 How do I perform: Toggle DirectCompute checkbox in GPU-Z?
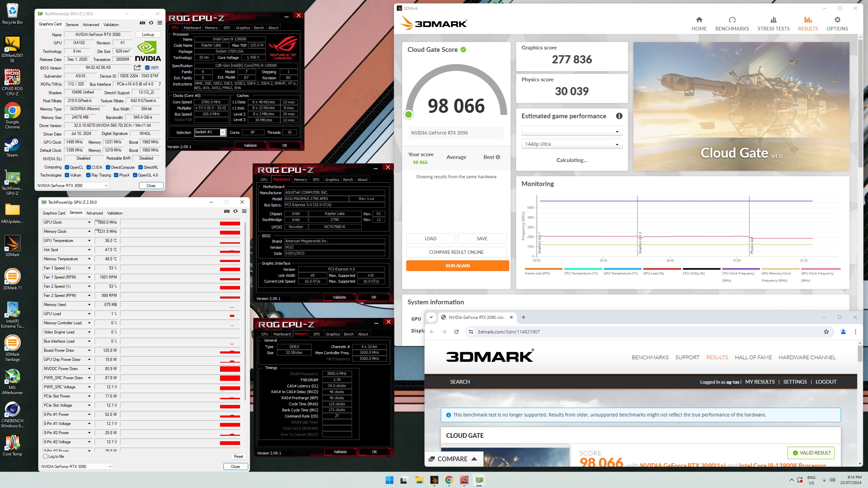click(108, 167)
